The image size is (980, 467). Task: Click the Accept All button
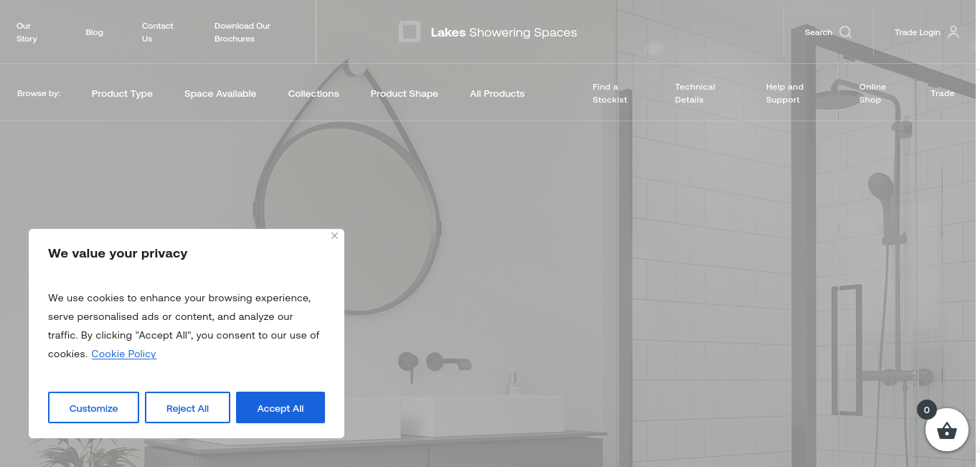[281, 407]
